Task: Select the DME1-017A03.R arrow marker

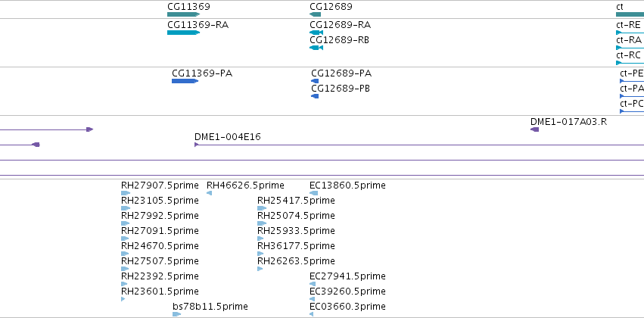Action: (x=534, y=129)
